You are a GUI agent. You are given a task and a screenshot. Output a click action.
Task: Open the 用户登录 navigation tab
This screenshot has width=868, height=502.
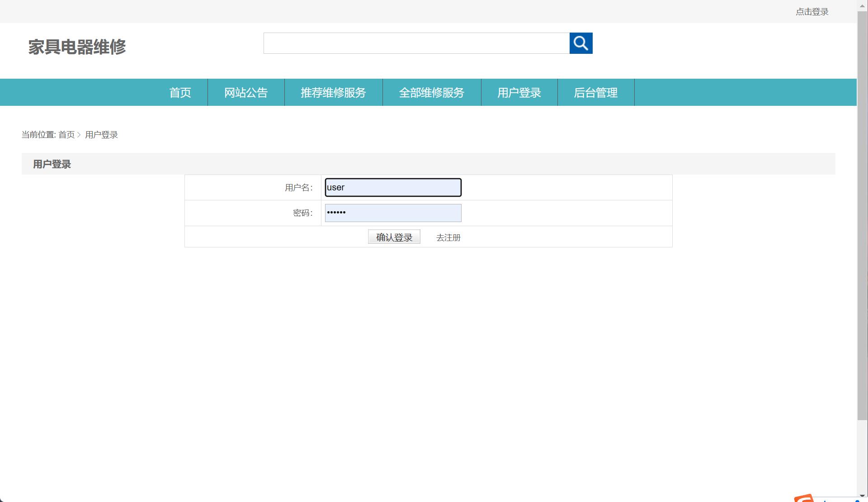[x=519, y=92]
